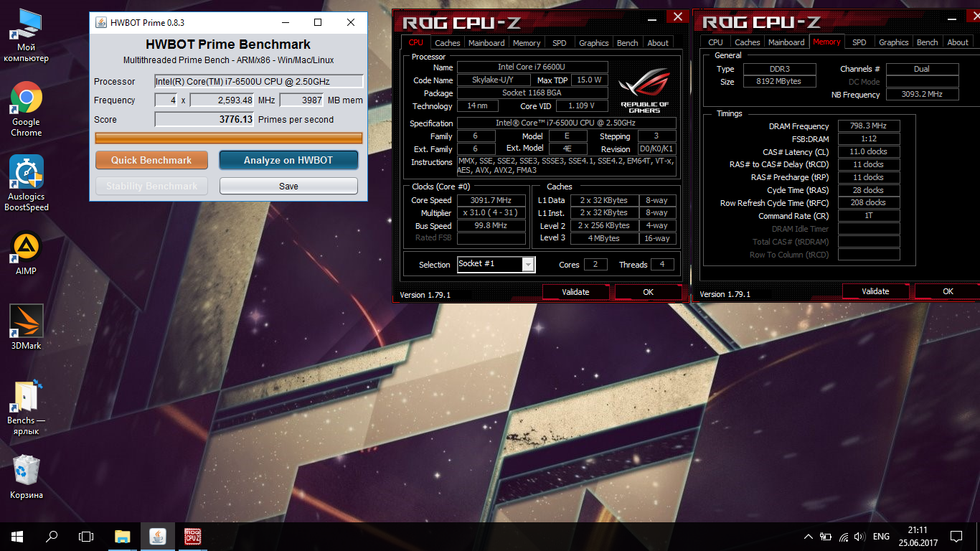
Task: Check the battery status tray icon
Action: (x=826, y=537)
